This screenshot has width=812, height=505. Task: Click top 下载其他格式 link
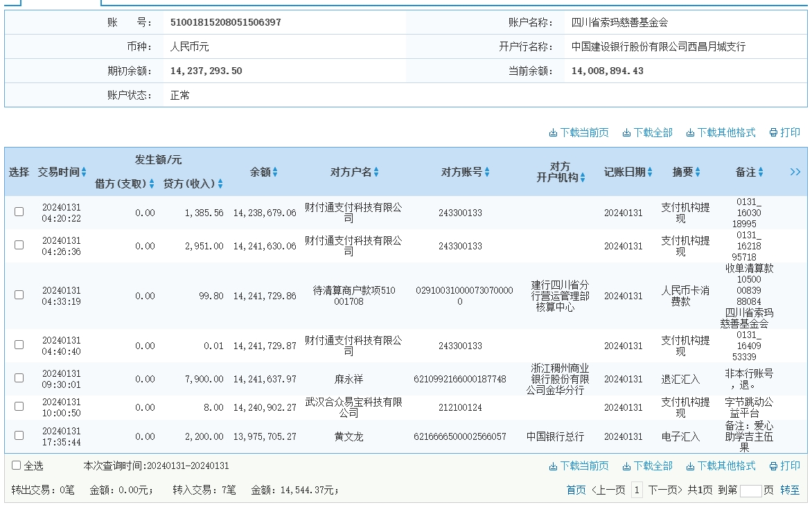pyautogui.click(x=721, y=132)
